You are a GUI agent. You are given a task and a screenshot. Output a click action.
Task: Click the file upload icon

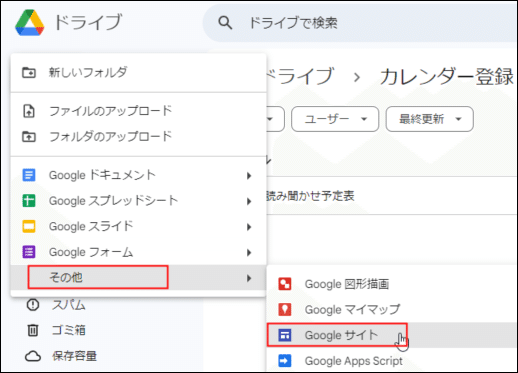click(x=29, y=111)
